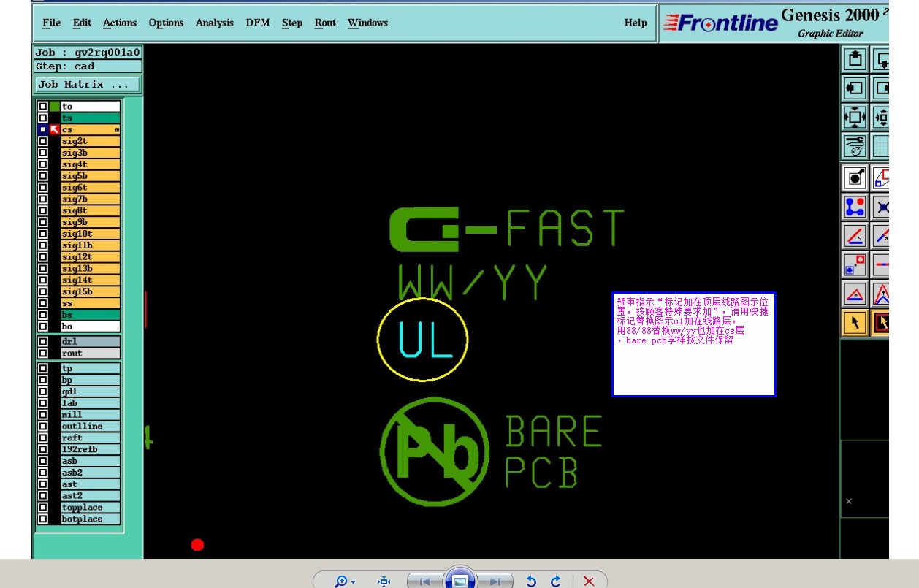Click the white instruction note box
Viewport: 919px width, 588px height.
[x=693, y=344]
